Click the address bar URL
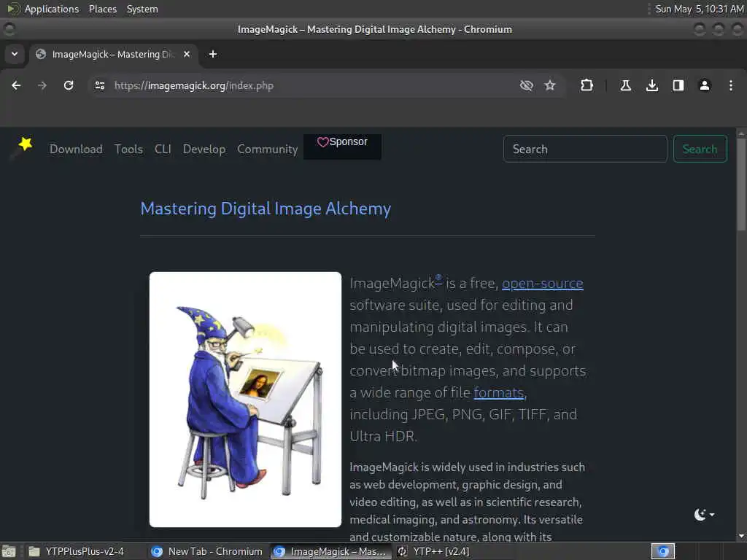 [194, 86]
